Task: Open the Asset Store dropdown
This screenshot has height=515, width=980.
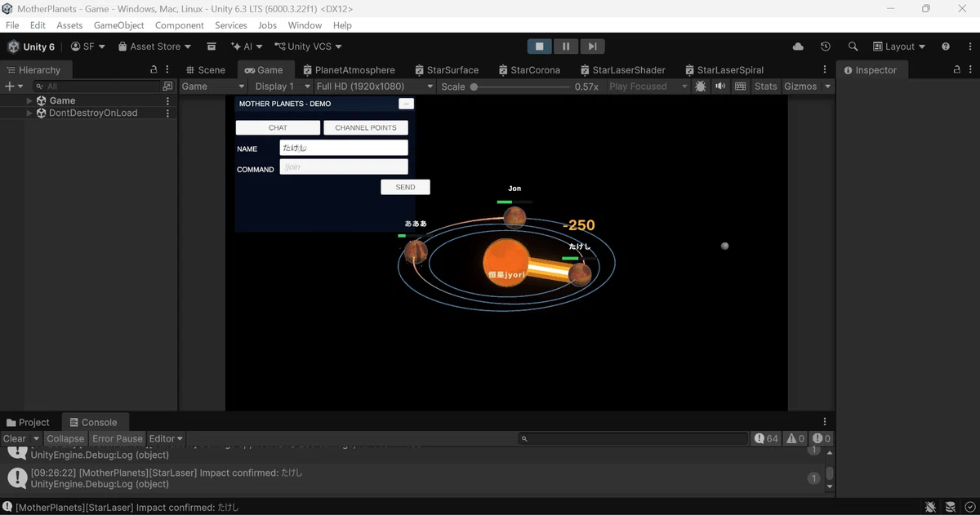Action: coord(154,47)
